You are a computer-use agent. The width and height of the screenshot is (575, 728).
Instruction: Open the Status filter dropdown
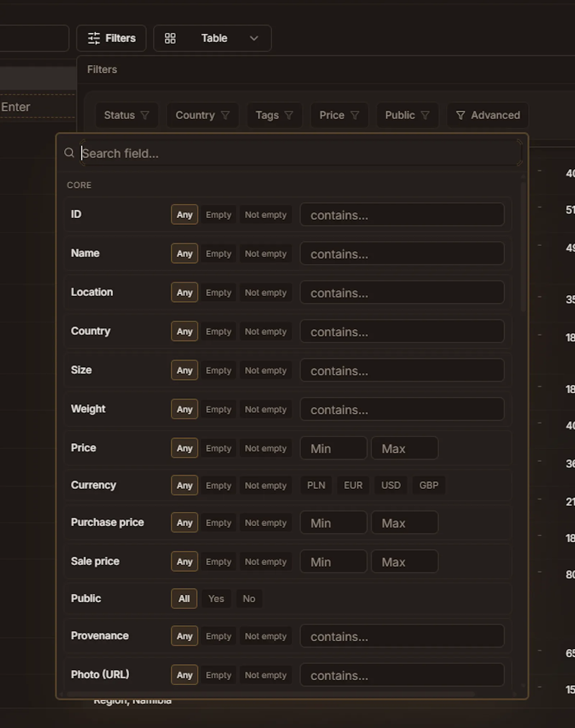tap(126, 115)
